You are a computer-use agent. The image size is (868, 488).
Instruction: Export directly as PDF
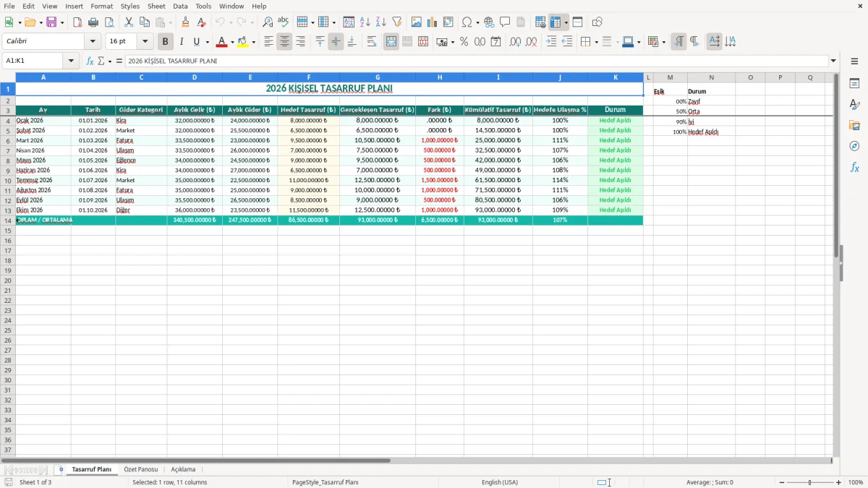click(77, 22)
